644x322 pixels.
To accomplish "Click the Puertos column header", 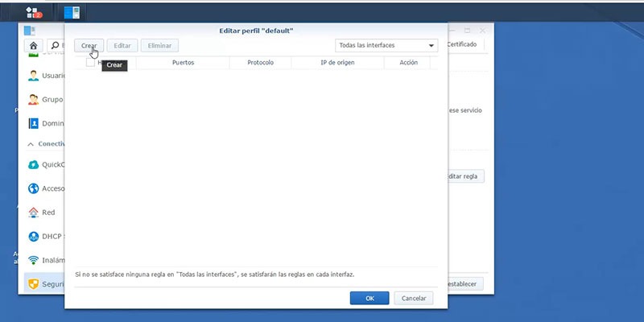I will coord(183,63).
